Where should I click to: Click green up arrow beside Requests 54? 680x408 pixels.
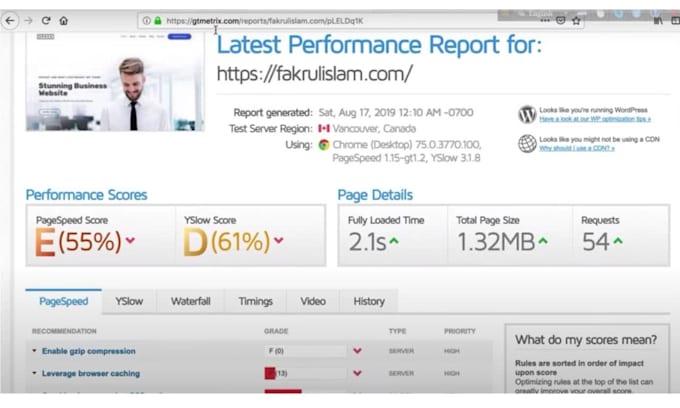coord(618,241)
